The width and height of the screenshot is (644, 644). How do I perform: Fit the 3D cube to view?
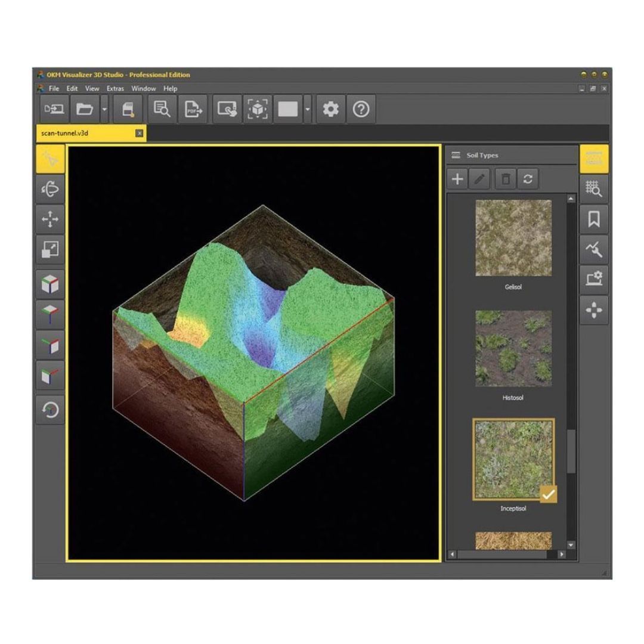pos(258,109)
